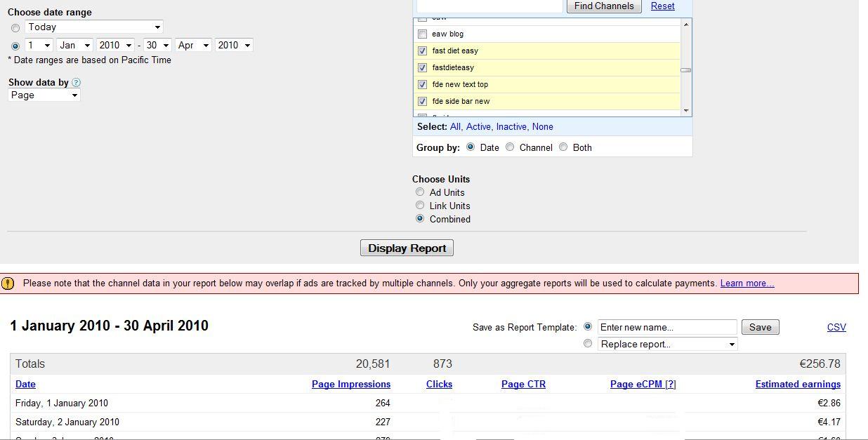
Task: Click the channel list scroll down arrow
Action: [x=685, y=110]
